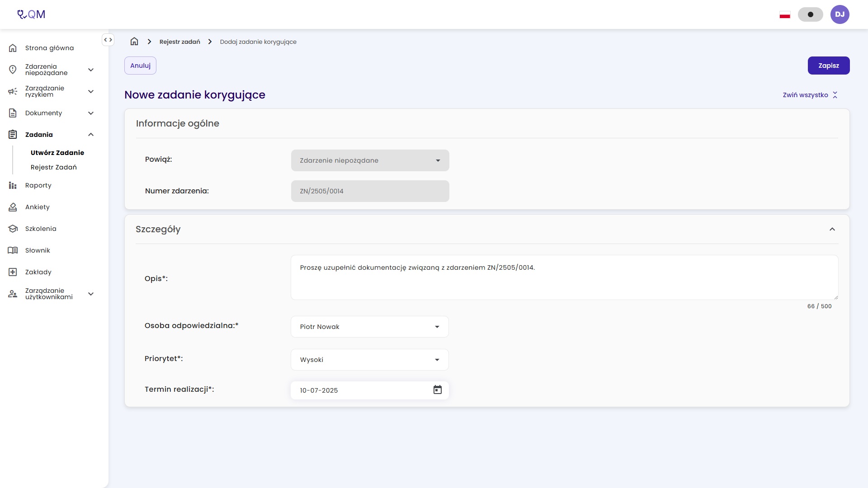Collapse the Zadania menu chevron
This screenshot has height=488, width=868.
(91, 135)
